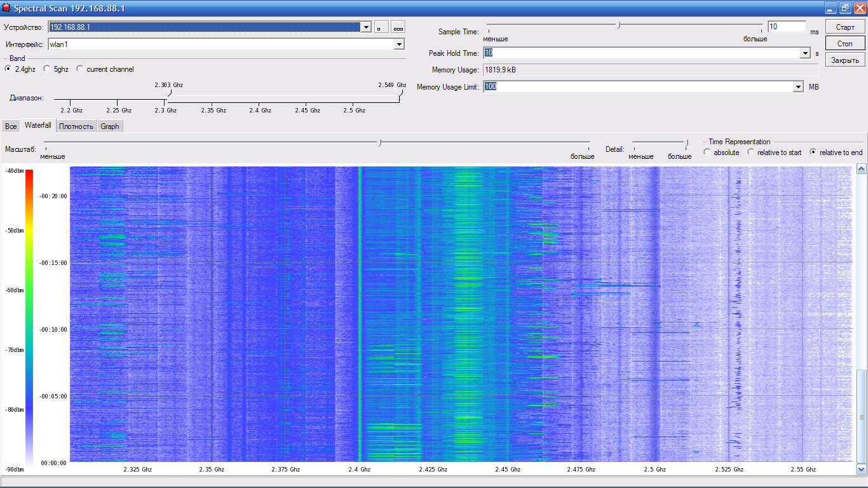
Task: Click the Масштаб scale slider handle
Action: (x=379, y=142)
